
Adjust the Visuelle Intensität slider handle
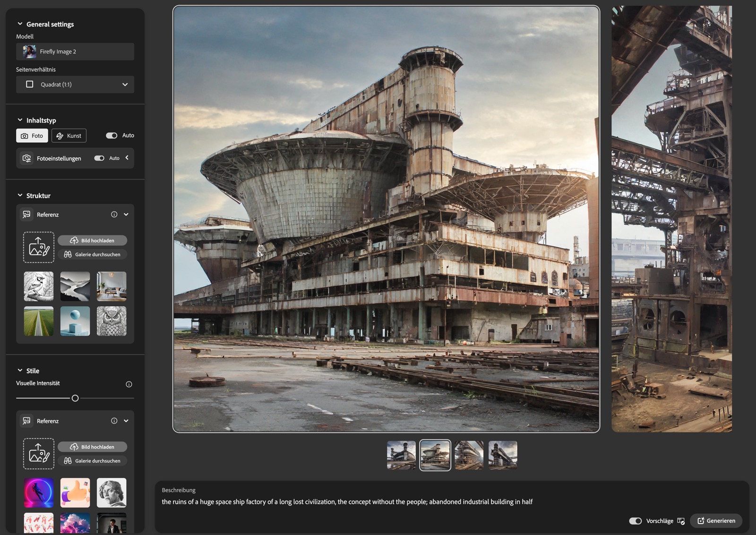point(75,398)
